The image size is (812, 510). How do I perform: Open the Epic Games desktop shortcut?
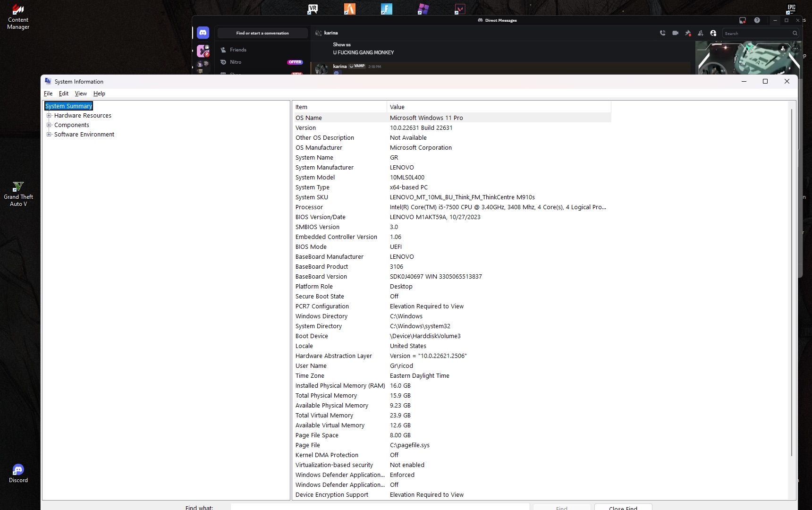tap(791, 9)
